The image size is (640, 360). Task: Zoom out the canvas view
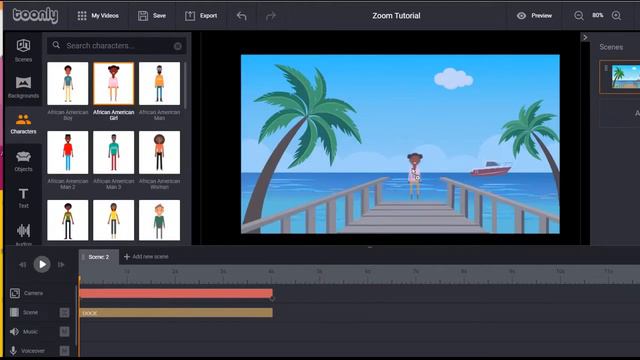click(x=579, y=16)
